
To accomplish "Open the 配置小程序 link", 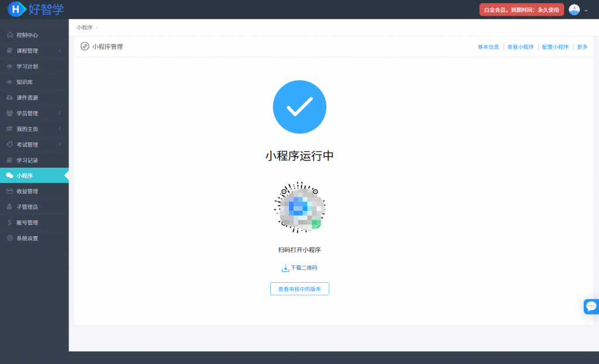I will (555, 47).
